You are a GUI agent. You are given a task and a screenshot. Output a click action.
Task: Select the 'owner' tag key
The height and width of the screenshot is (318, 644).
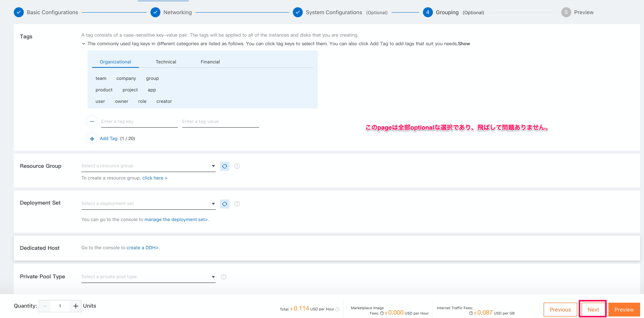pyautogui.click(x=121, y=101)
